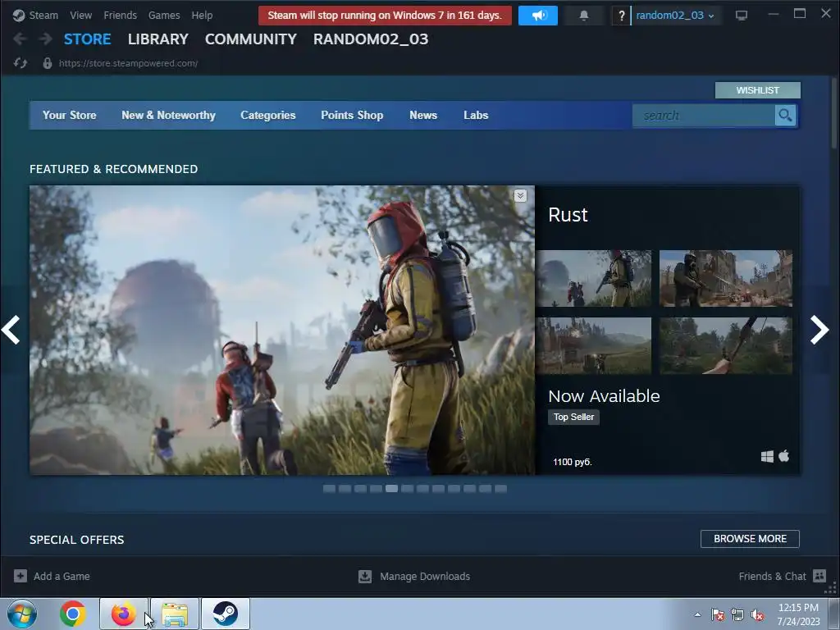Screen dimensions: 840x630
Task: Click the Add a Game plus icon
Action: coord(21,576)
